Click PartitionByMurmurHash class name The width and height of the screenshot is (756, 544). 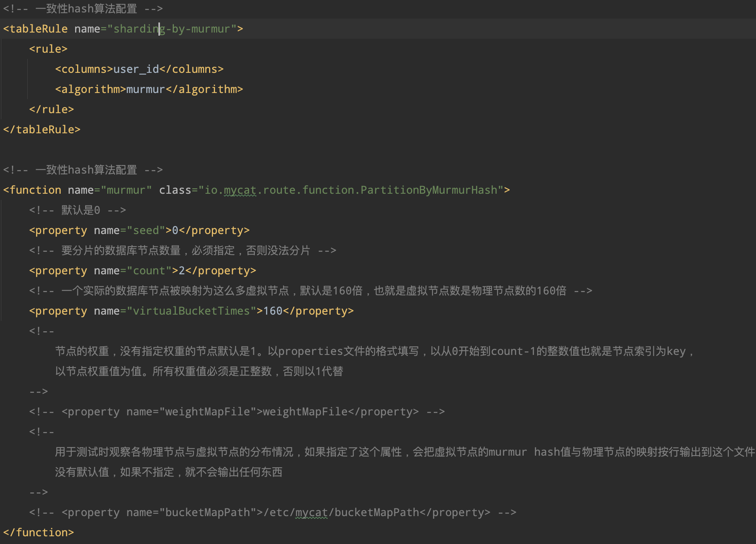[429, 190]
